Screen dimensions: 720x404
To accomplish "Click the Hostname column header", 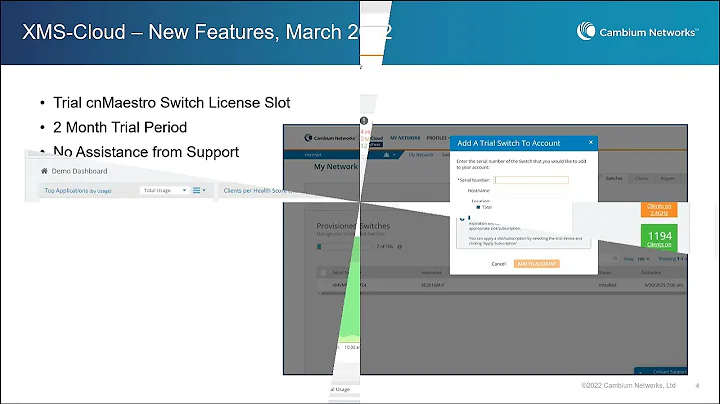I will click(432, 273).
